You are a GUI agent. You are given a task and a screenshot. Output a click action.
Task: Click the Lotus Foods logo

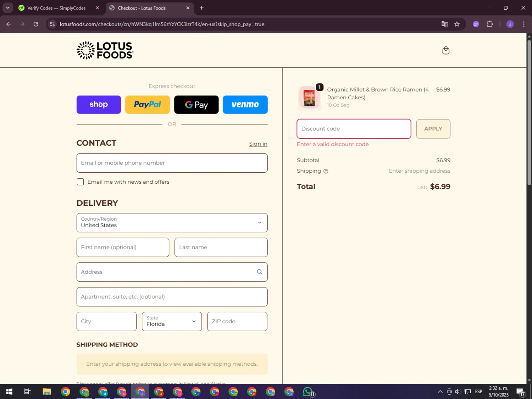pyautogui.click(x=105, y=50)
